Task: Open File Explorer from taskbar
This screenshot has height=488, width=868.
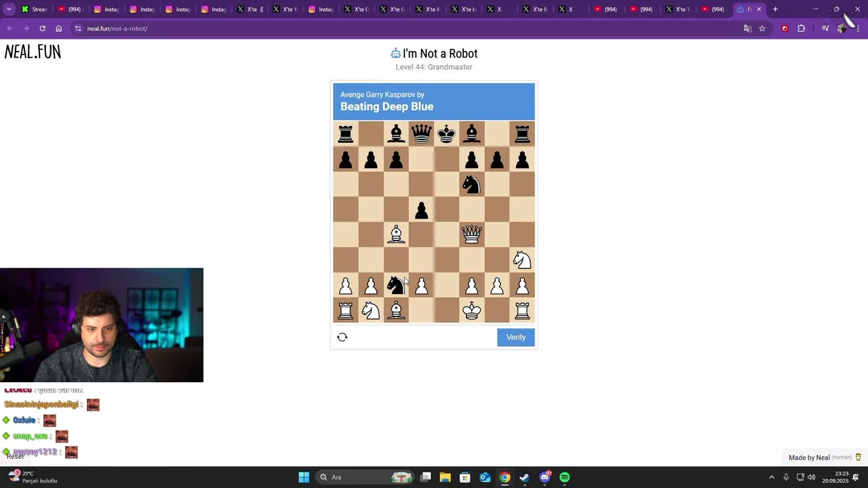Action: pos(446,477)
